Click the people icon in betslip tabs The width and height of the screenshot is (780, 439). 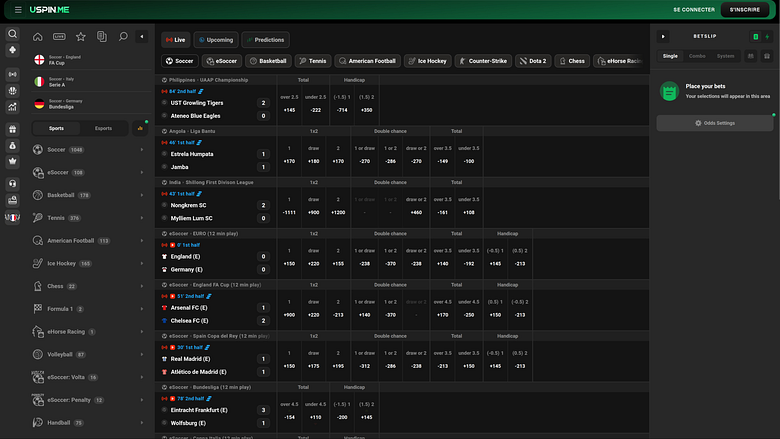pyautogui.click(x=751, y=56)
